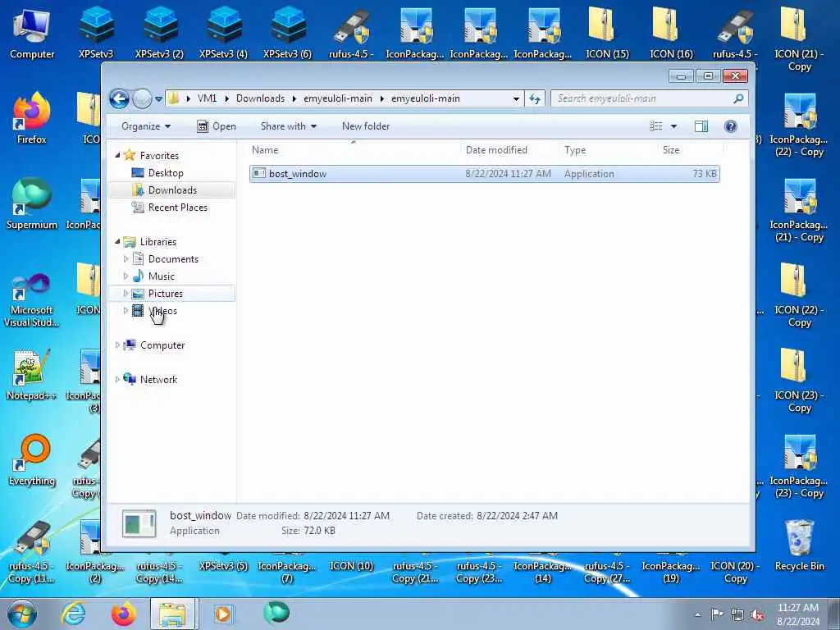Select the Recycle Bin icon
Screen dimensions: 840x630
pos(799,546)
